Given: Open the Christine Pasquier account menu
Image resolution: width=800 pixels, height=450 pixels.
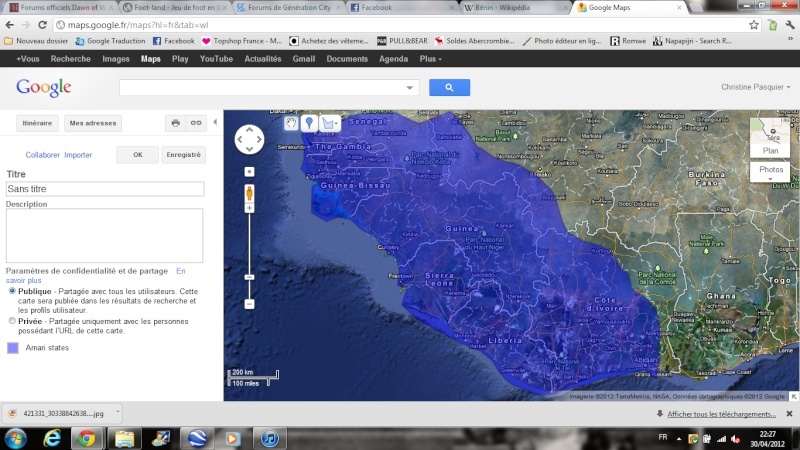Looking at the screenshot, I should [x=756, y=87].
